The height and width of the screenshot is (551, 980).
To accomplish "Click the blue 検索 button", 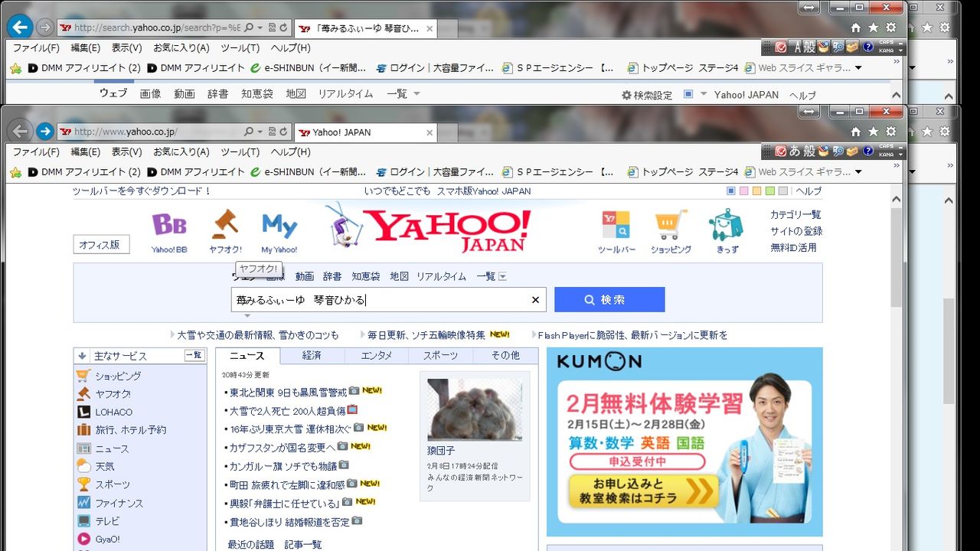I will 609,300.
